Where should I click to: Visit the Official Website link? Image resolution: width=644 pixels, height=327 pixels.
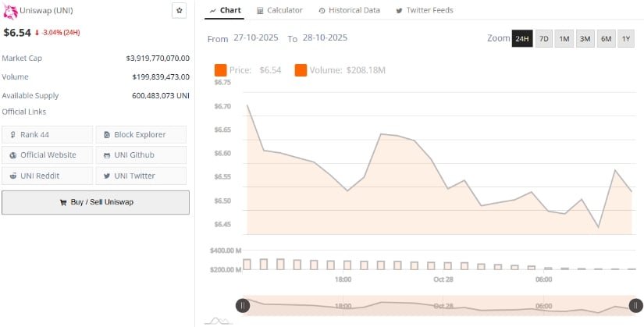pos(48,155)
